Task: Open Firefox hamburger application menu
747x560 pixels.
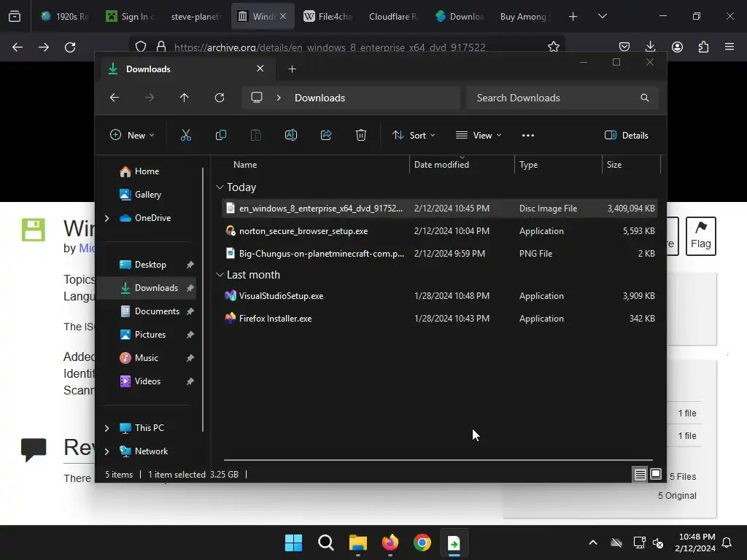Action: 729,47
